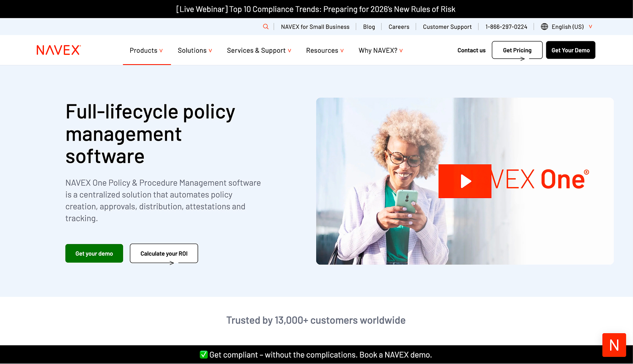Image resolution: width=633 pixels, height=364 pixels.
Task: Open the Careers page link
Action: pos(399,26)
